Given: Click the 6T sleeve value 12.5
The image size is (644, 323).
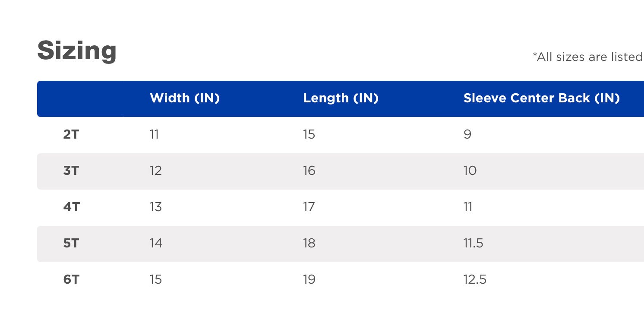Looking at the screenshot, I should 475,280.
